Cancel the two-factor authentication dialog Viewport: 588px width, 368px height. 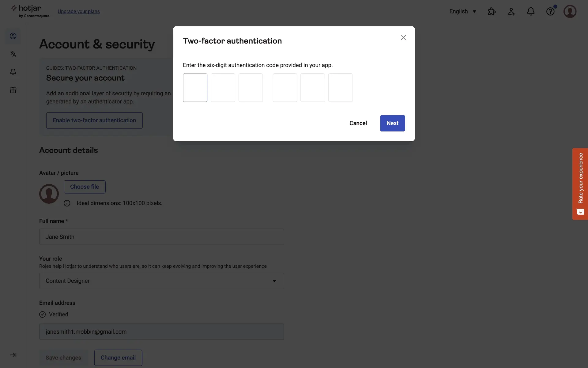[x=358, y=123]
